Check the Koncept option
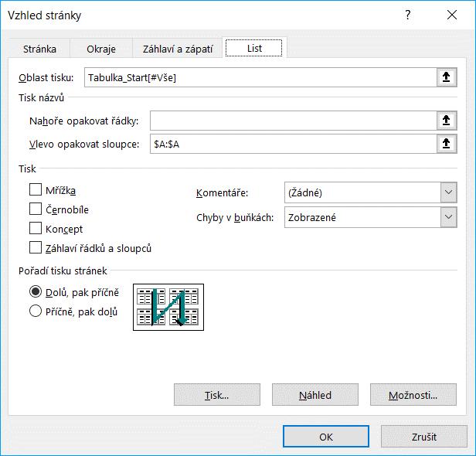476x456 pixels. (x=36, y=228)
